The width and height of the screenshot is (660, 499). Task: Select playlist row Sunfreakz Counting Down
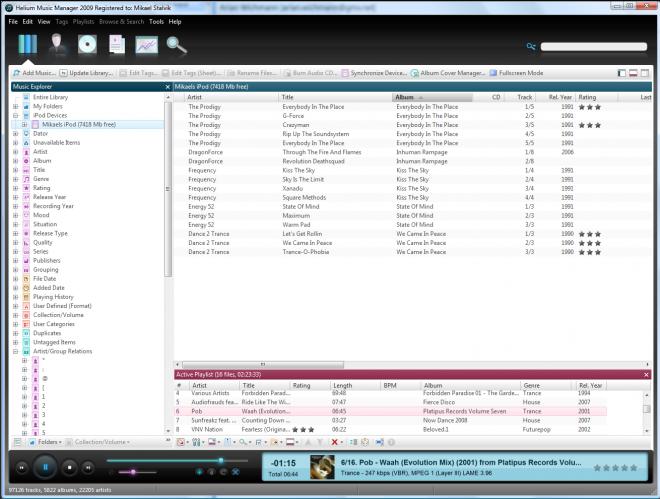click(390, 420)
